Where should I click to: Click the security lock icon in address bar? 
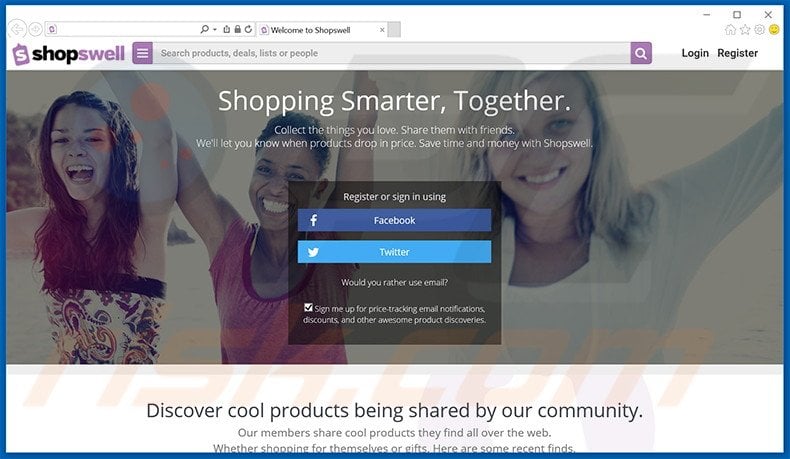237,29
